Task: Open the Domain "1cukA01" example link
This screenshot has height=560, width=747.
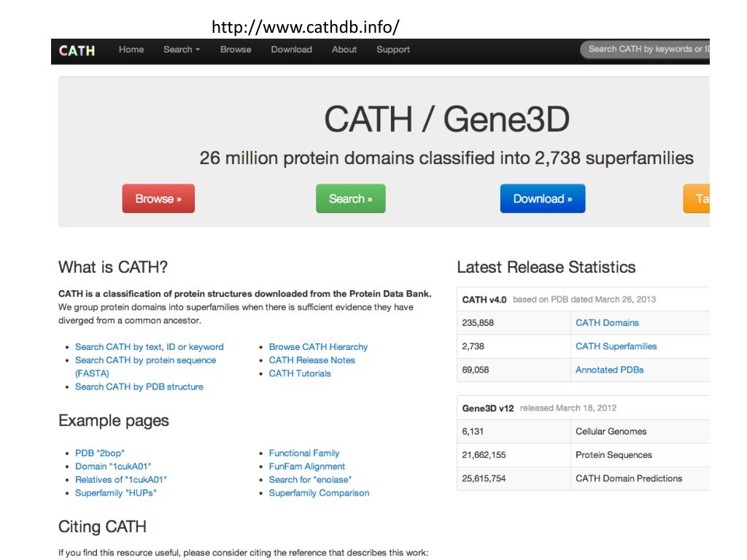Action: [x=113, y=467]
